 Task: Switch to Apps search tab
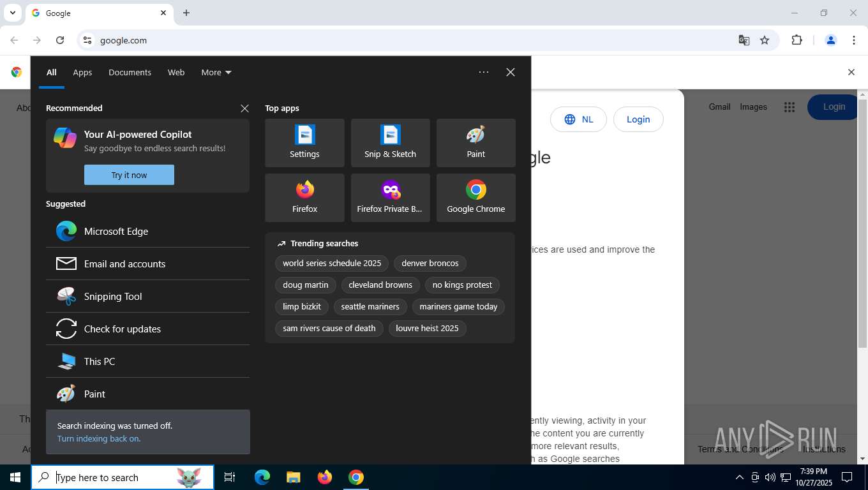point(82,72)
